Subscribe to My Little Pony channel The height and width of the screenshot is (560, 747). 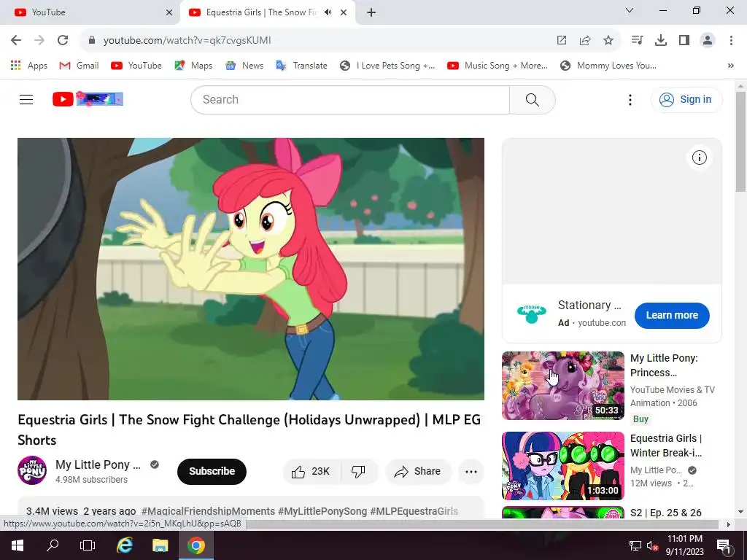(212, 472)
